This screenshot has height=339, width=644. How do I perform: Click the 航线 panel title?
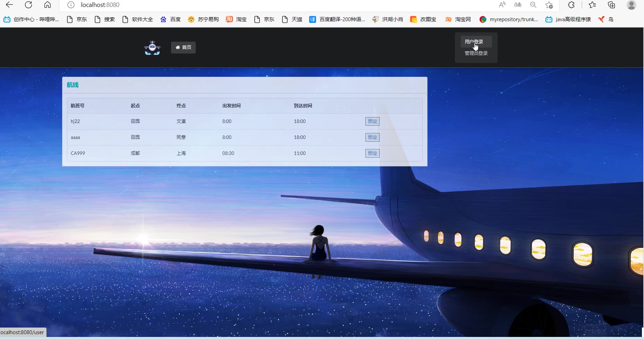(x=73, y=85)
